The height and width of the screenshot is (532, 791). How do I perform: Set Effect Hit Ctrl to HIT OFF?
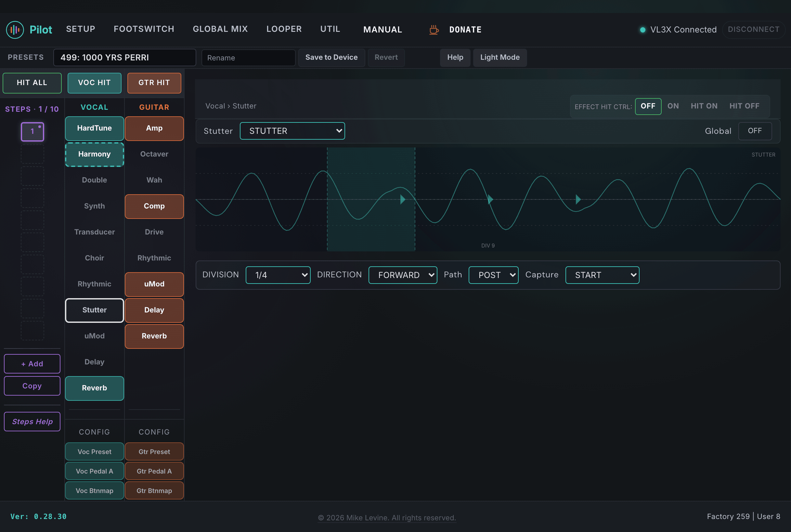(x=744, y=106)
